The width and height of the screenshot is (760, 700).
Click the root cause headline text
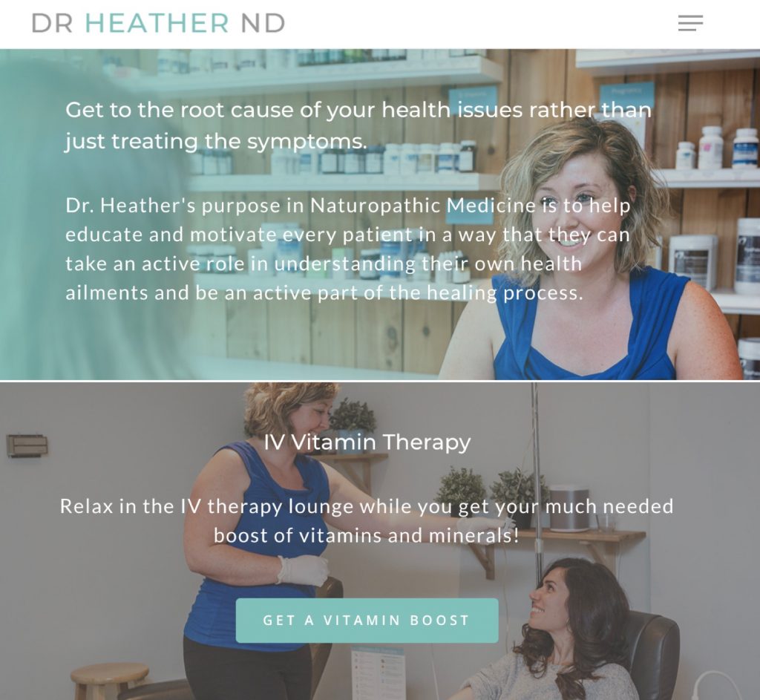tap(358, 125)
